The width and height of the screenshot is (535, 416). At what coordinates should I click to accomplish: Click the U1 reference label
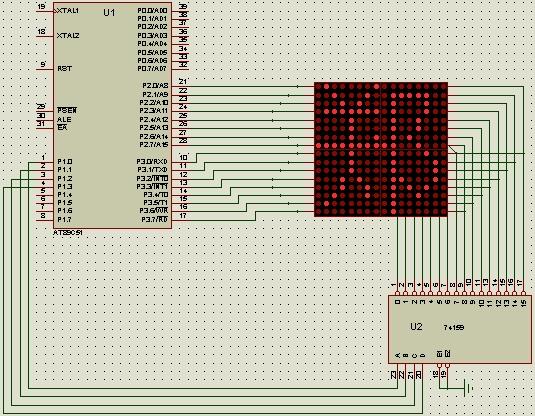click(109, 13)
